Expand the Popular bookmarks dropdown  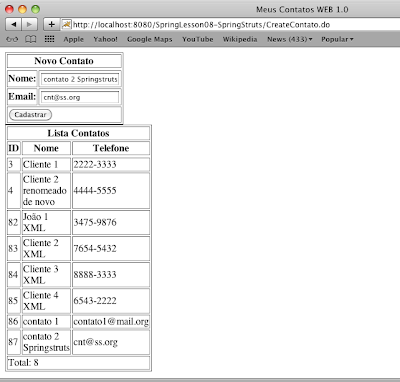click(337, 39)
